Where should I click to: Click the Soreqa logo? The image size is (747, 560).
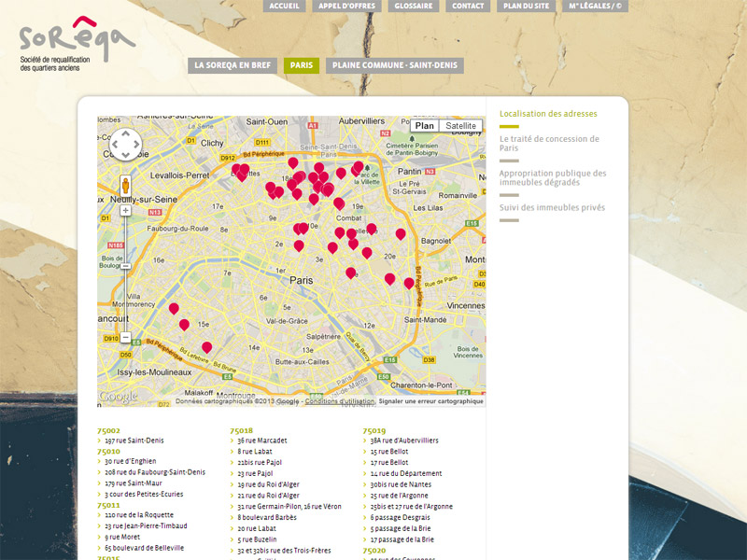click(x=78, y=43)
